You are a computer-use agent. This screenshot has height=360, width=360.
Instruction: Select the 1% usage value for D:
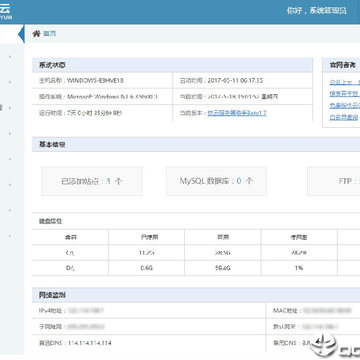299,268
